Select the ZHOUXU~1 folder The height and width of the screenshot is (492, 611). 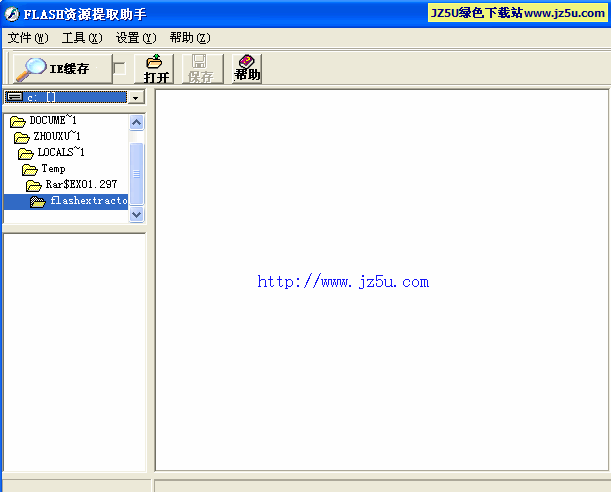pos(47,137)
